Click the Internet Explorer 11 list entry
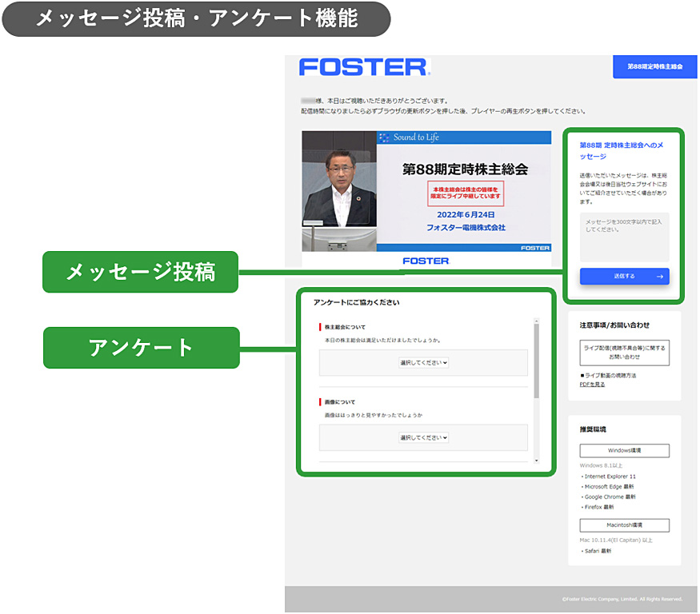700x614 pixels. pos(608,476)
